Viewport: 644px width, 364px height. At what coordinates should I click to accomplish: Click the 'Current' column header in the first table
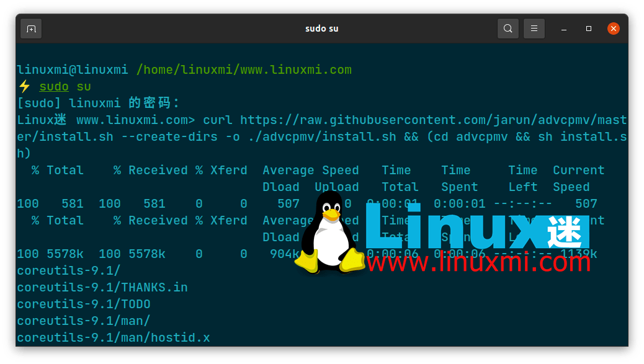pyautogui.click(x=578, y=171)
